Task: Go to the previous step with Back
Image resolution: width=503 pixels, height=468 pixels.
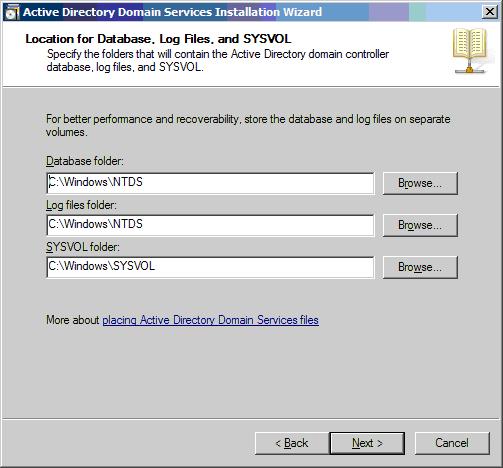Action: pos(292,443)
